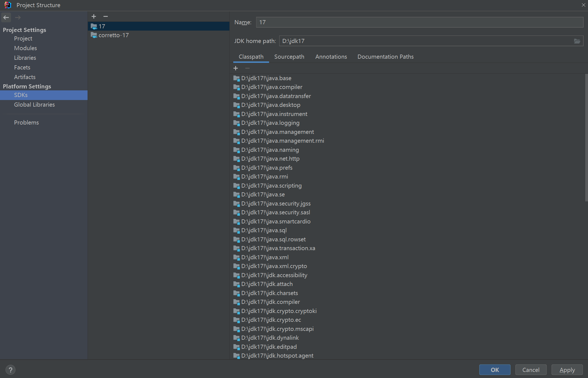Image resolution: width=588 pixels, height=378 pixels.
Task: Add a new SDK with the plus icon
Action: [94, 17]
